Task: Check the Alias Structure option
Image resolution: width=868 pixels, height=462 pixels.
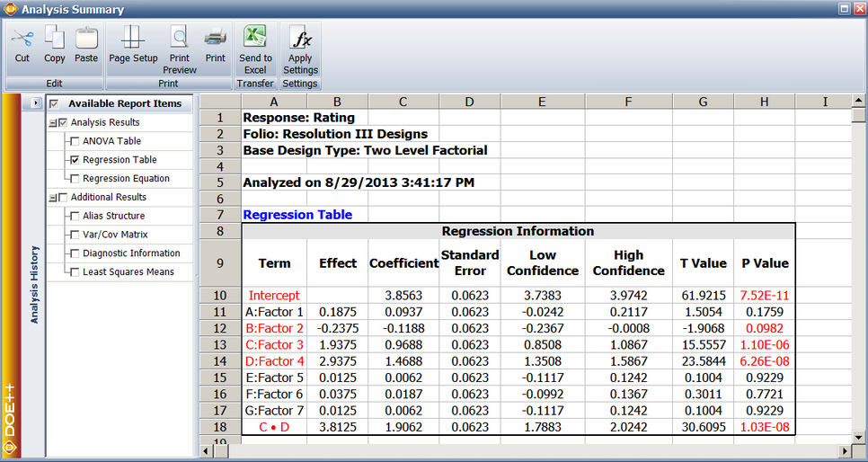Action: [x=74, y=216]
